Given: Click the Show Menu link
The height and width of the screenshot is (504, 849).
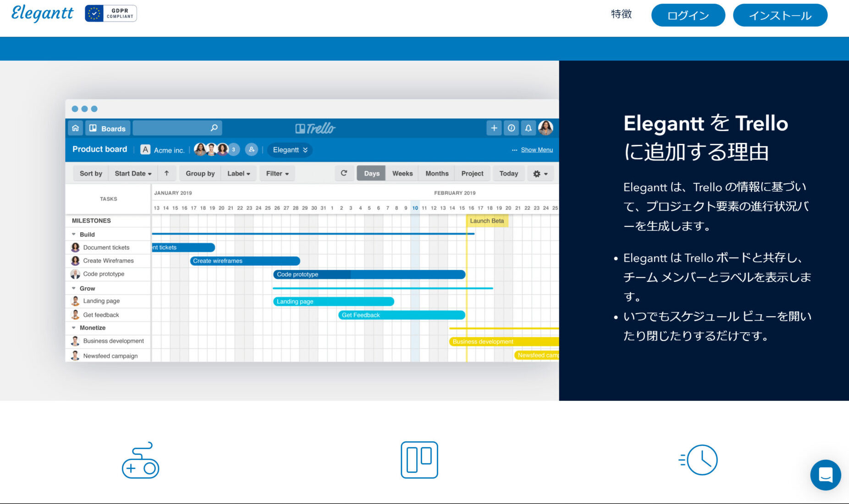Looking at the screenshot, I should point(536,149).
